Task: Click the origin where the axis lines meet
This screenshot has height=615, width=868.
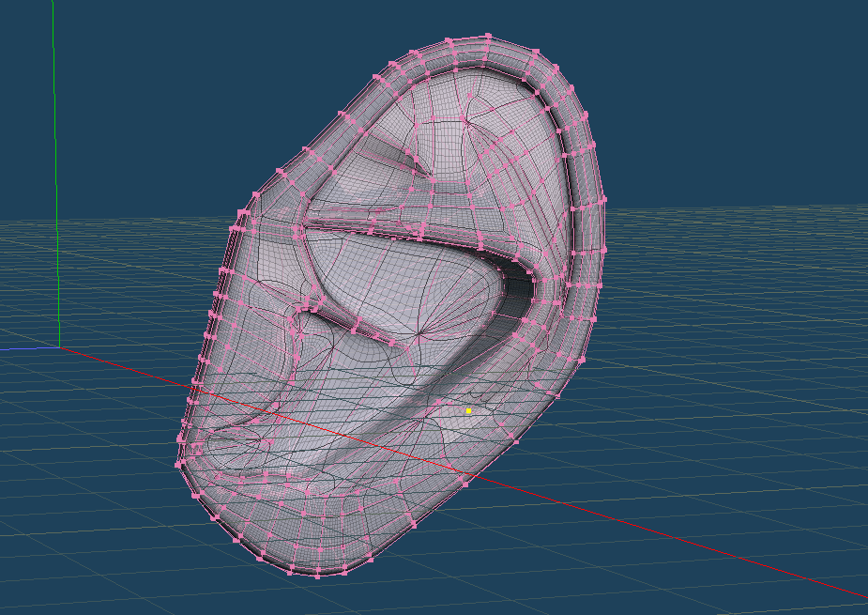Action: [60, 347]
